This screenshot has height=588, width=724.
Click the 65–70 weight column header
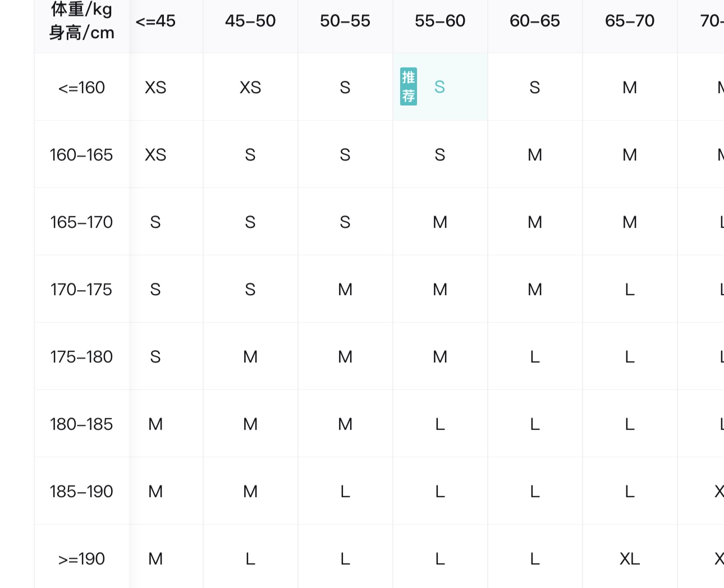pos(630,21)
